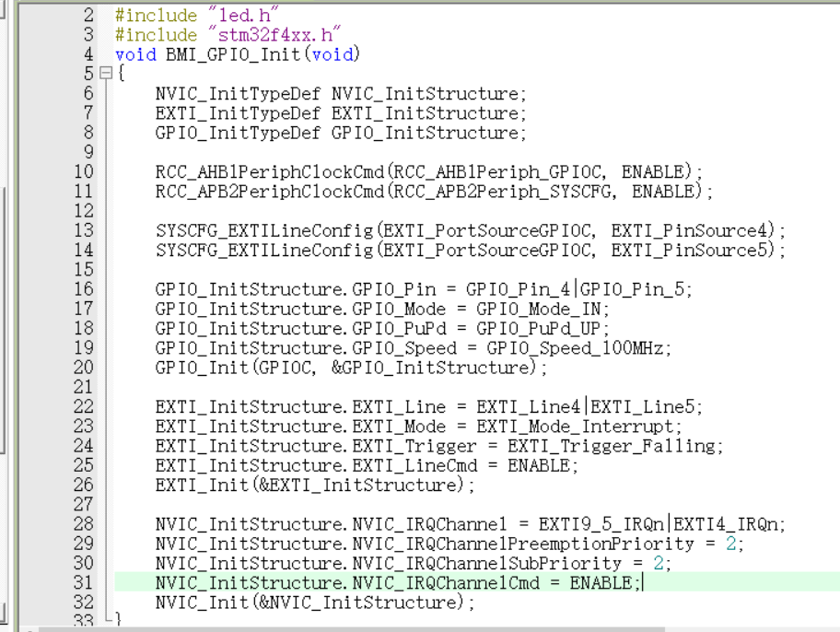Click 'GPIO_PuPd_UP' on line 18

539,329
